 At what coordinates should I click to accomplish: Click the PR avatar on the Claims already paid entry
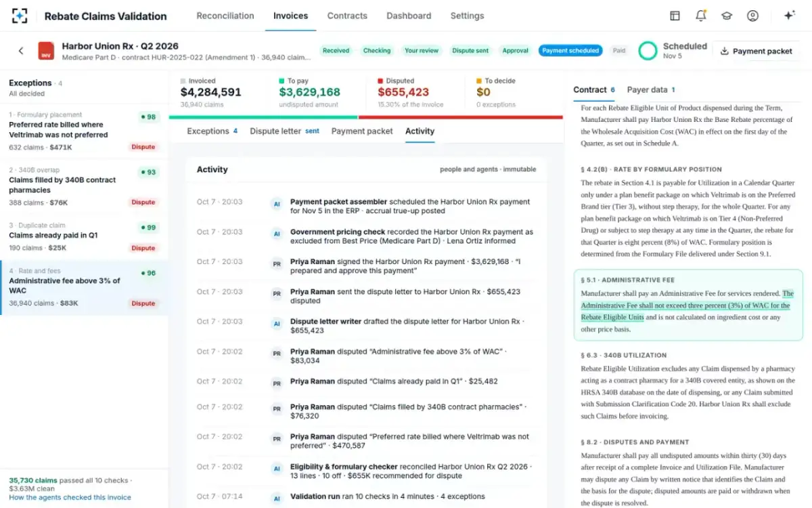click(276, 383)
